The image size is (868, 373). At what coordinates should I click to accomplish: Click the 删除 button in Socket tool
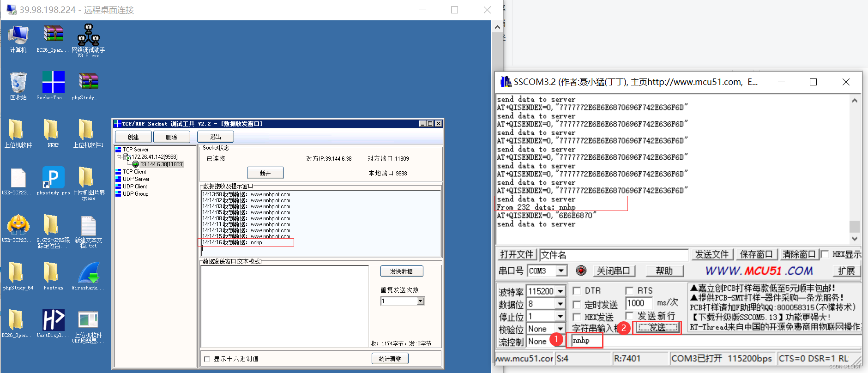[x=172, y=137]
